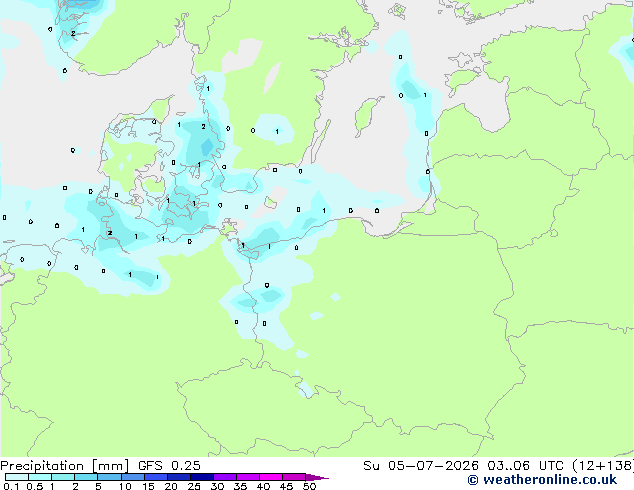Choose the 10–15 mm legend swatch
Screen dimensions: 634x490
[x=132, y=477]
